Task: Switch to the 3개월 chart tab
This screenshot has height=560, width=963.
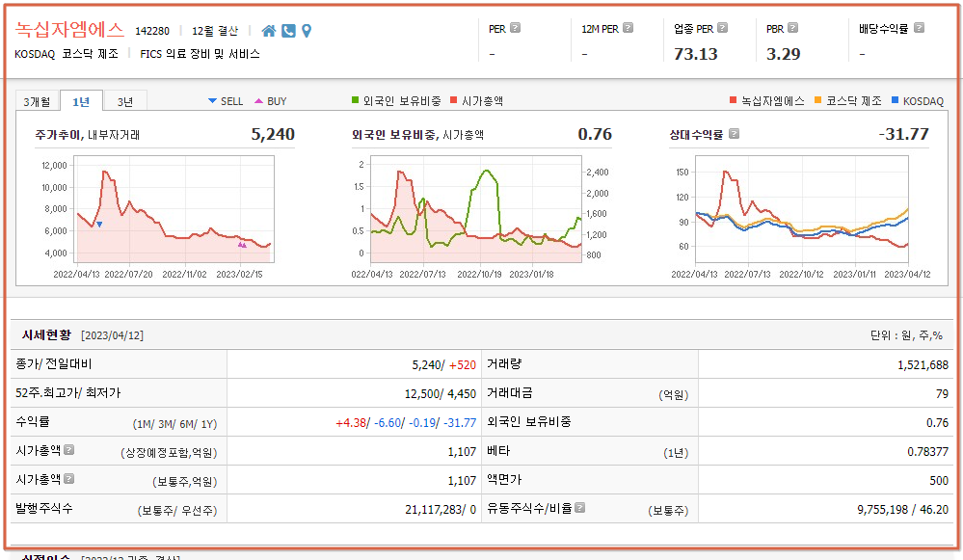Action: pos(37,101)
